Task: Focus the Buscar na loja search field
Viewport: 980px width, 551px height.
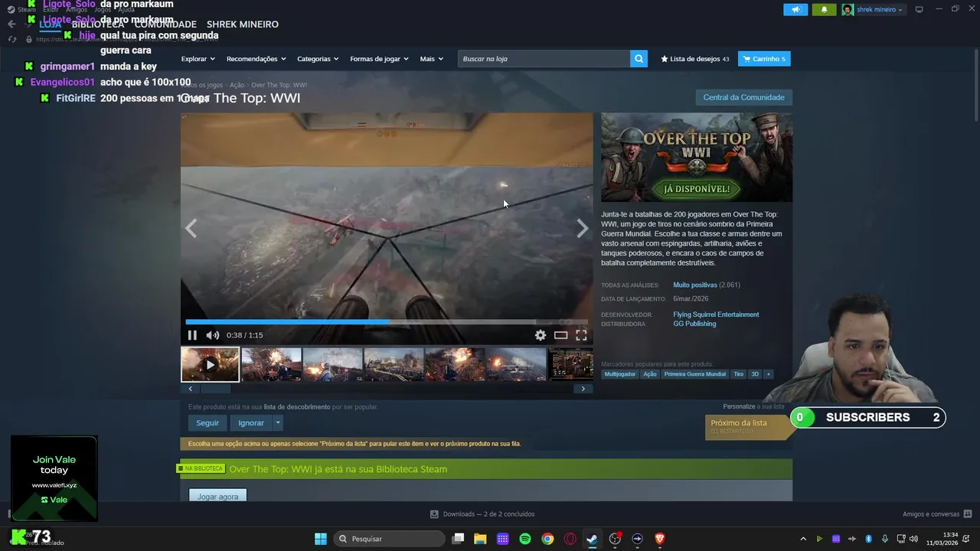Action: [x=544, y=59]
